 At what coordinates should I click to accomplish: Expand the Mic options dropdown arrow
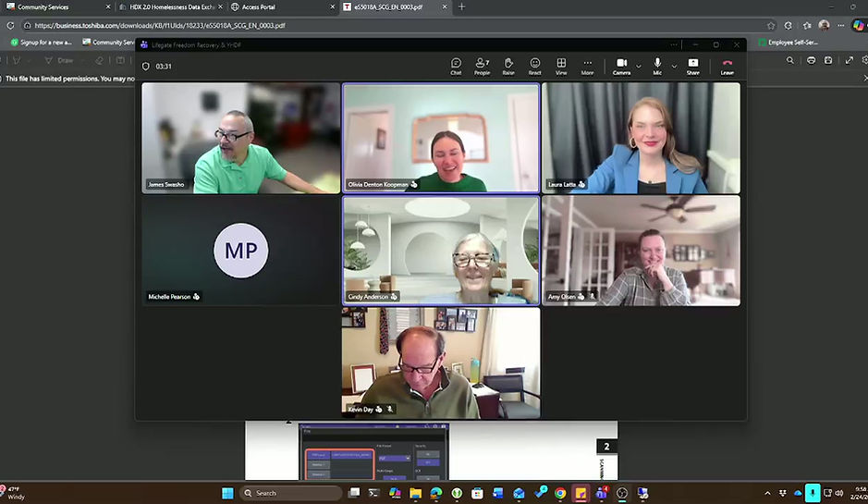tap(674, 66)
